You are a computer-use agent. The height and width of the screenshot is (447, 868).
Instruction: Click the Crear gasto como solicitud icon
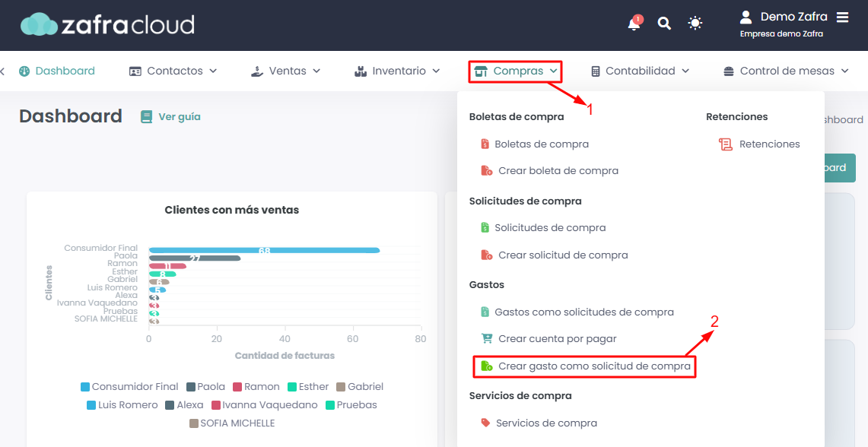487,366
